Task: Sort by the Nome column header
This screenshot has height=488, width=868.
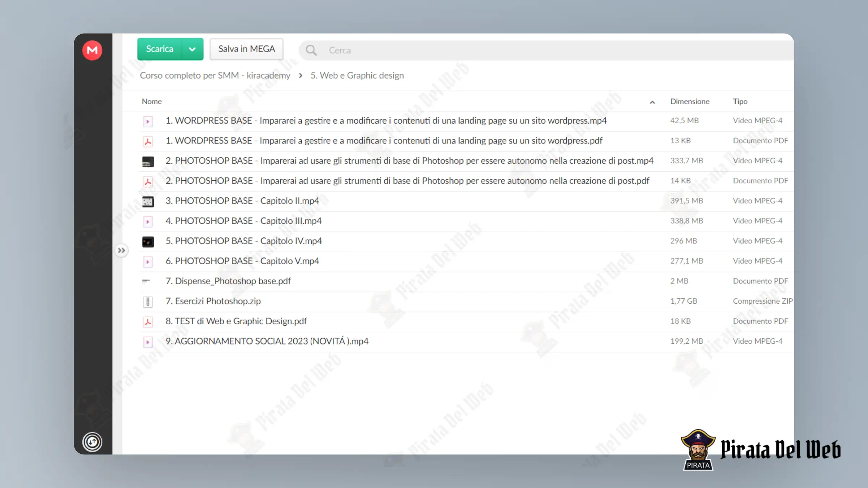Action: (x=152, y=101)
